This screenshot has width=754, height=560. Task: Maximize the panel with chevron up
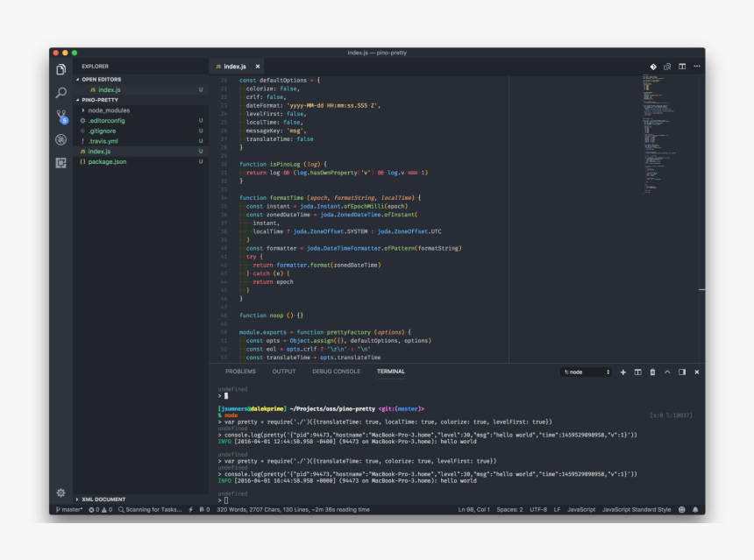[667, 372]
